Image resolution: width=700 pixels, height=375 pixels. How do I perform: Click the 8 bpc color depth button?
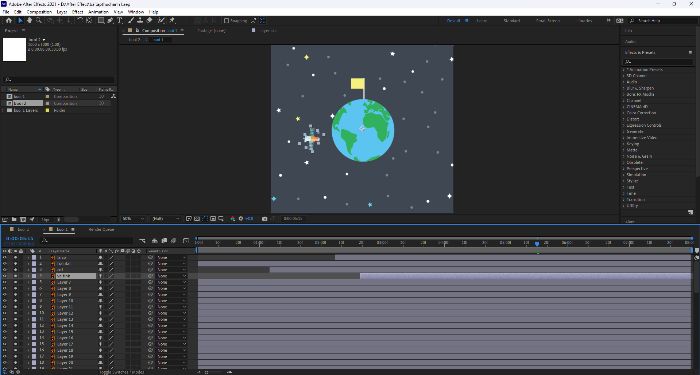46,219
